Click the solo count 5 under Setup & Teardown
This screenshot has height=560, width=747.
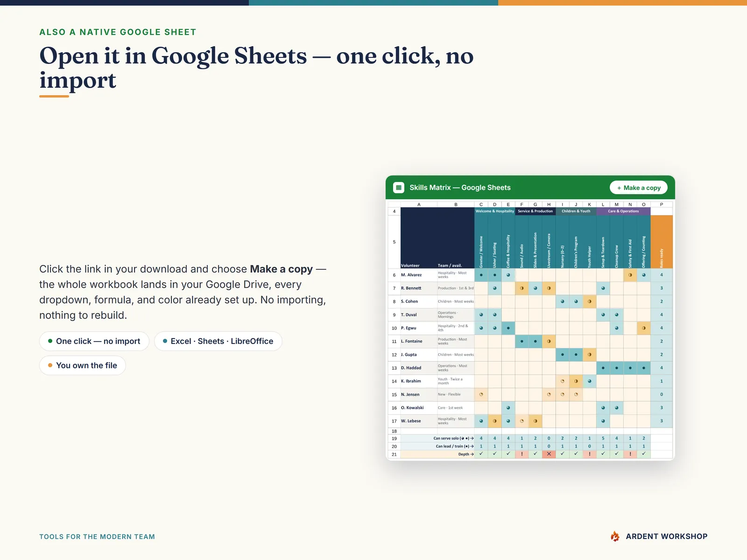(x=603, y=439)
